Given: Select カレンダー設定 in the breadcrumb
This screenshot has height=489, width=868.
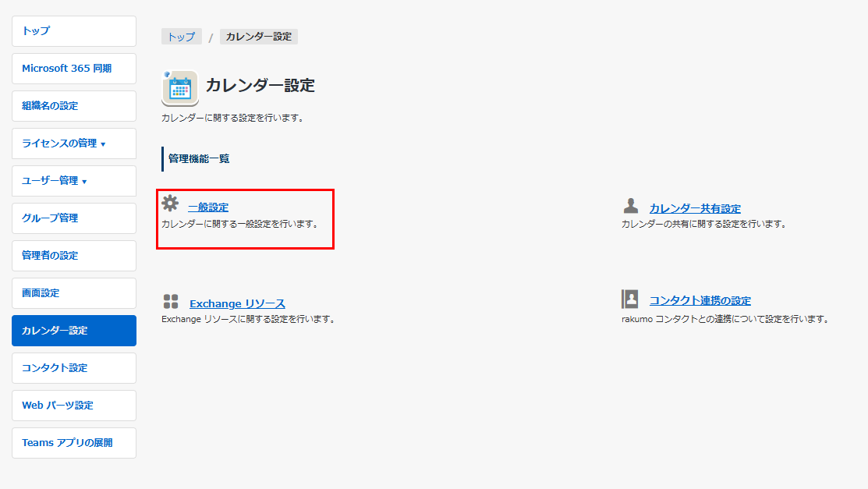Looking at the screenshot, I should pos(258,37).
